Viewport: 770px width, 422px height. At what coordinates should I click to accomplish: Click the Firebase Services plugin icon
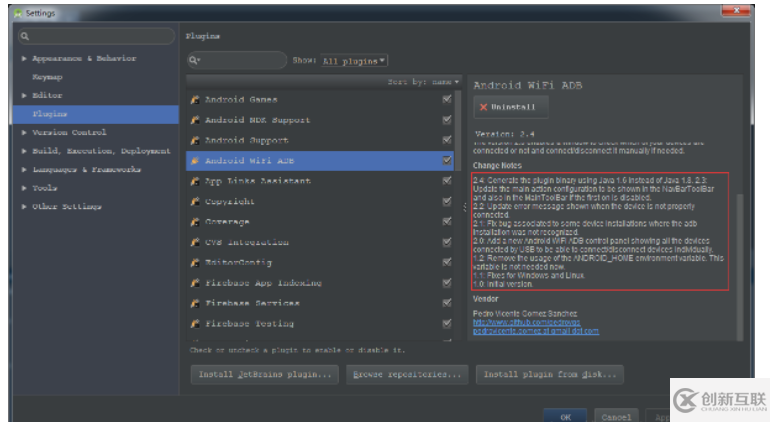click(195, 304)
